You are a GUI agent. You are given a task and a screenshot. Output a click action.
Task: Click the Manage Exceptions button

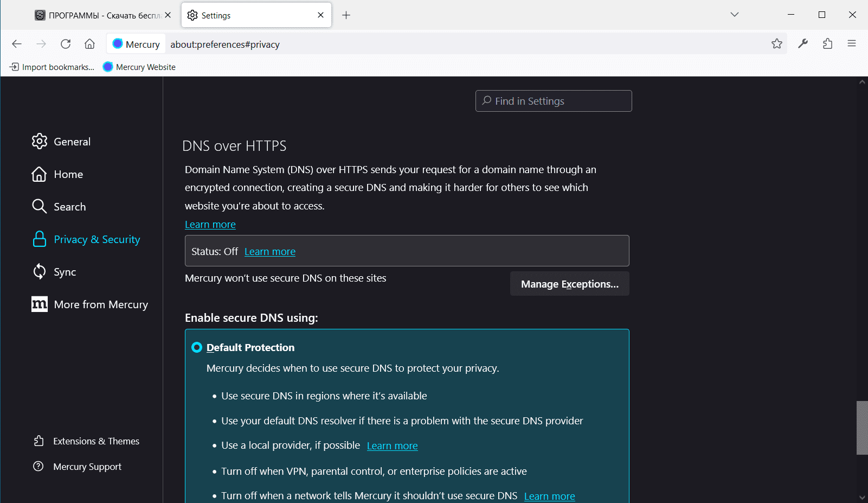pos(569,284)
